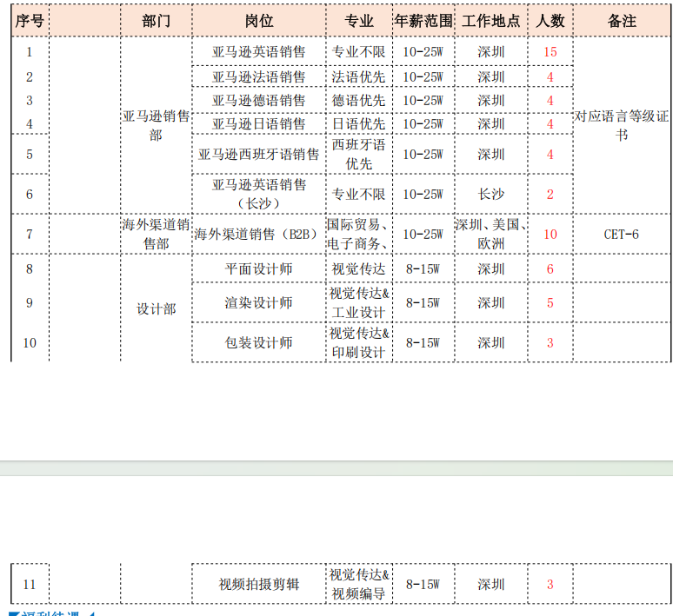
Task: Click the red headcount 10 in row 7
Action: [550, 235]
